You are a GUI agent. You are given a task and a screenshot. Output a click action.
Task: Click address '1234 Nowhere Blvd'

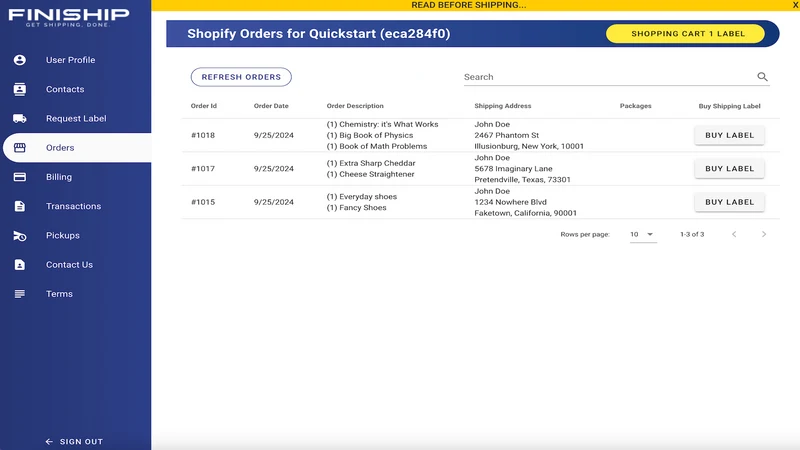click(510, 202)
